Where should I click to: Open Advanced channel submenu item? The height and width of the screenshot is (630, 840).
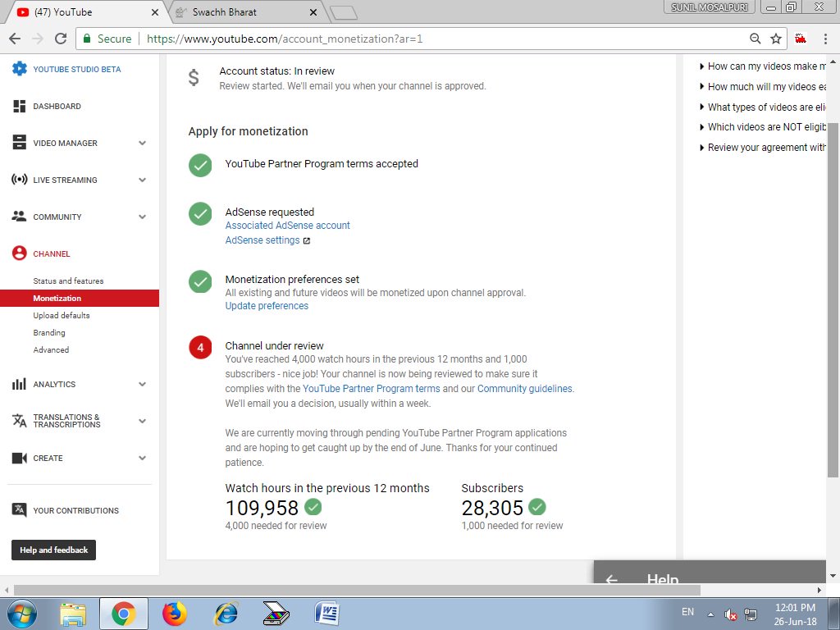tap(51, 349)
